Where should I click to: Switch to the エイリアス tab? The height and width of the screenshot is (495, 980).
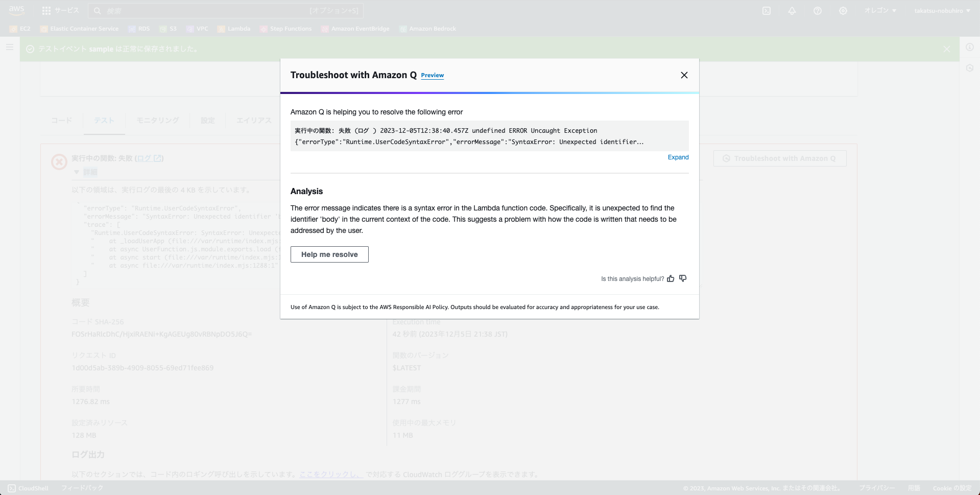tap(254, 121)
